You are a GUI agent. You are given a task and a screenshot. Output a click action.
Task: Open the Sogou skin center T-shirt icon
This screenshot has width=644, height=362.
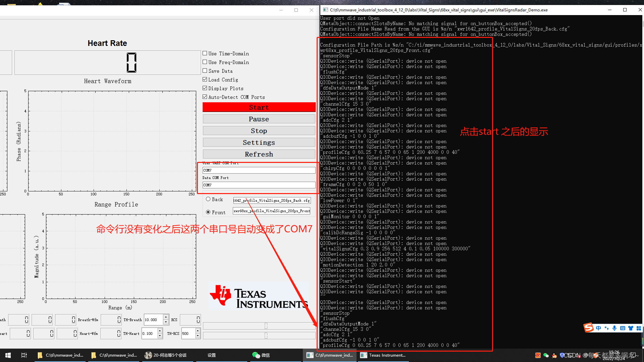coord(631,328)
